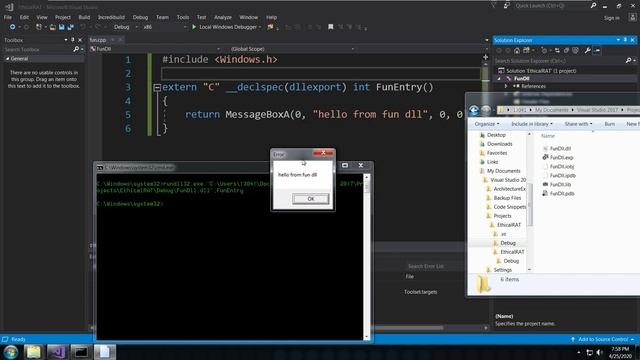Select the Downloads folder in explorer navigation pane

pos(496,144)
